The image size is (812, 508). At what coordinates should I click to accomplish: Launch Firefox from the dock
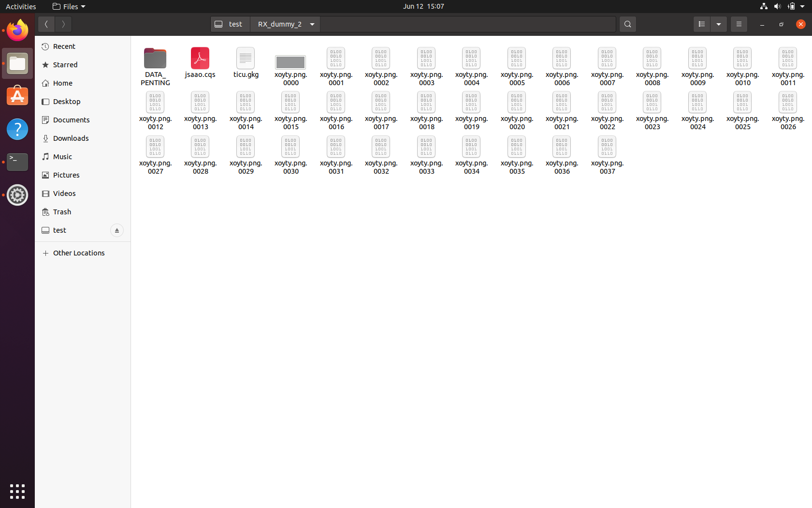[17, 30]
